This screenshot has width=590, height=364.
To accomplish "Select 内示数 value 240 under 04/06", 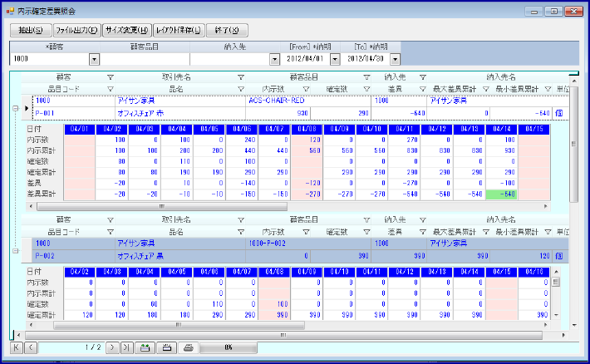I will coord(242,140).
